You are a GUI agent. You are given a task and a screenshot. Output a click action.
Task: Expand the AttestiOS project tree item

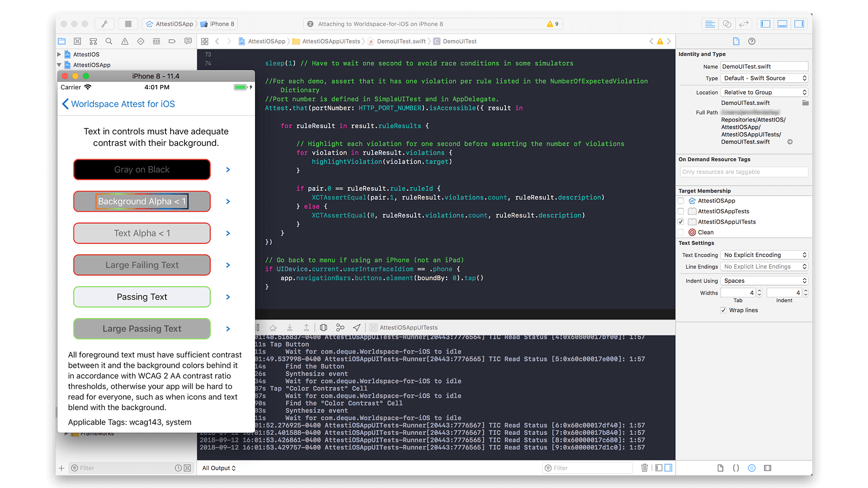[59, 54]
